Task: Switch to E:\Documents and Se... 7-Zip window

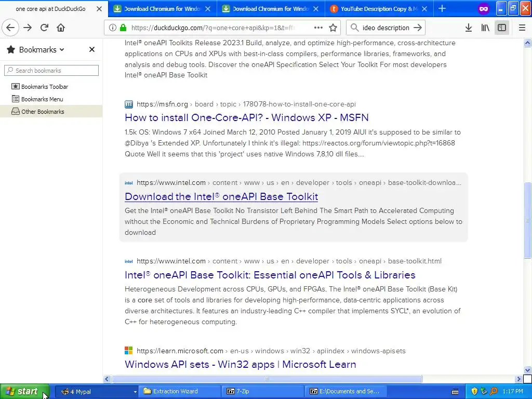Action: pyautogui.click(x=347, y=392)
